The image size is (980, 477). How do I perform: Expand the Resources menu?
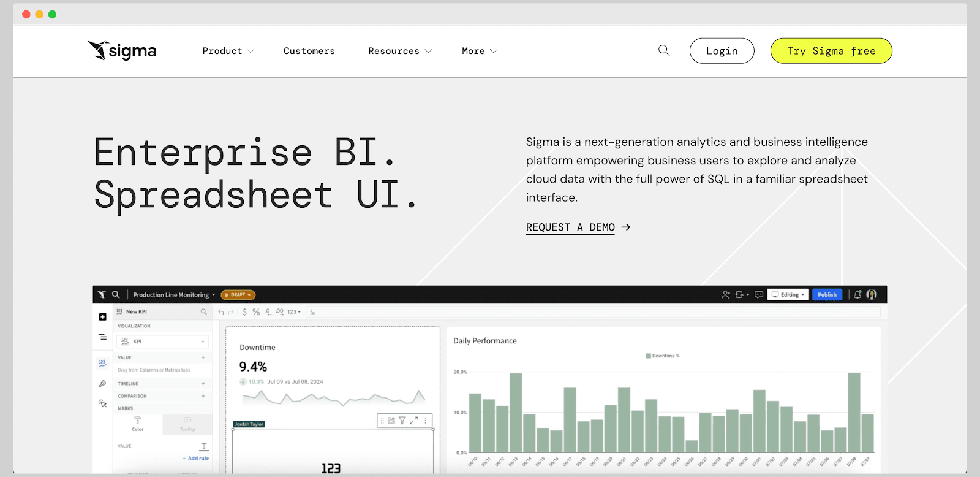(x=400, y=51)
